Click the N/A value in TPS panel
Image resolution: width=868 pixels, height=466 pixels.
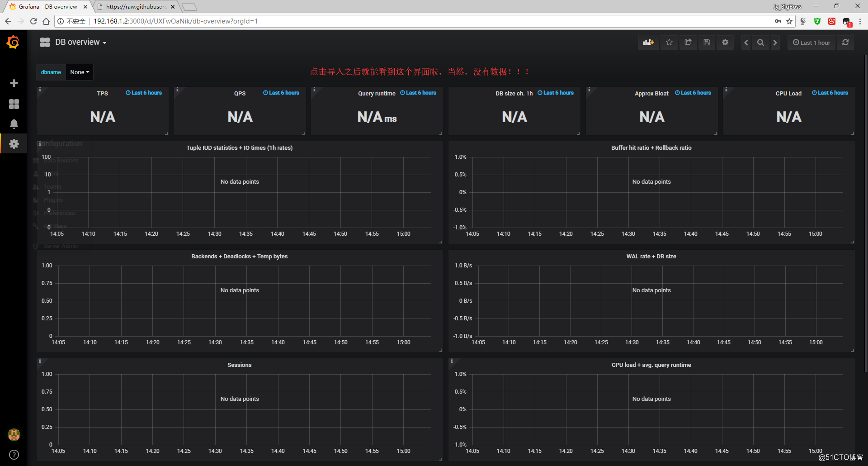[103, 117]
